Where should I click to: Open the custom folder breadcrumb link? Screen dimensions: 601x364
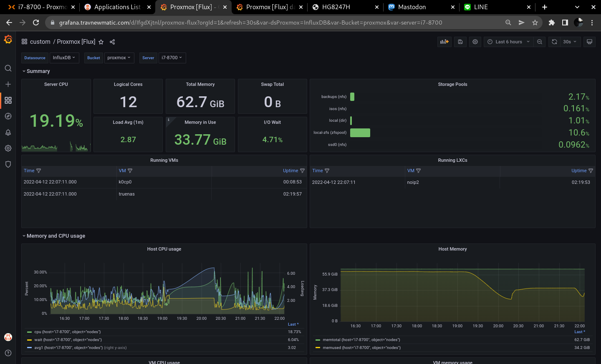(40, 42)
